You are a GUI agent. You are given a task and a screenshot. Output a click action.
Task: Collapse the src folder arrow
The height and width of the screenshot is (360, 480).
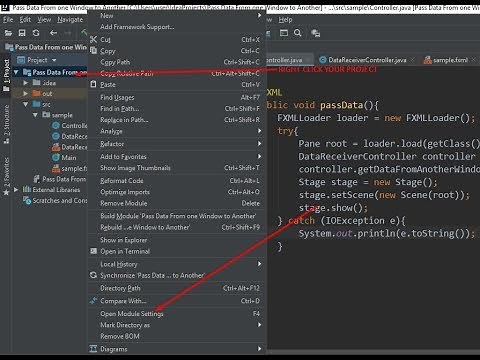click(26, 104)
